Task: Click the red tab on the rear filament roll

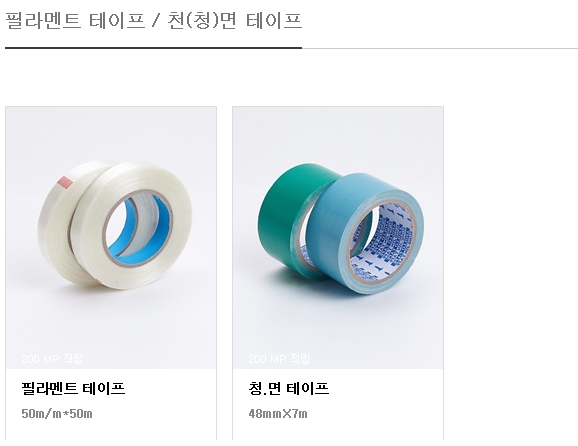Action: (x=65, y=182)
